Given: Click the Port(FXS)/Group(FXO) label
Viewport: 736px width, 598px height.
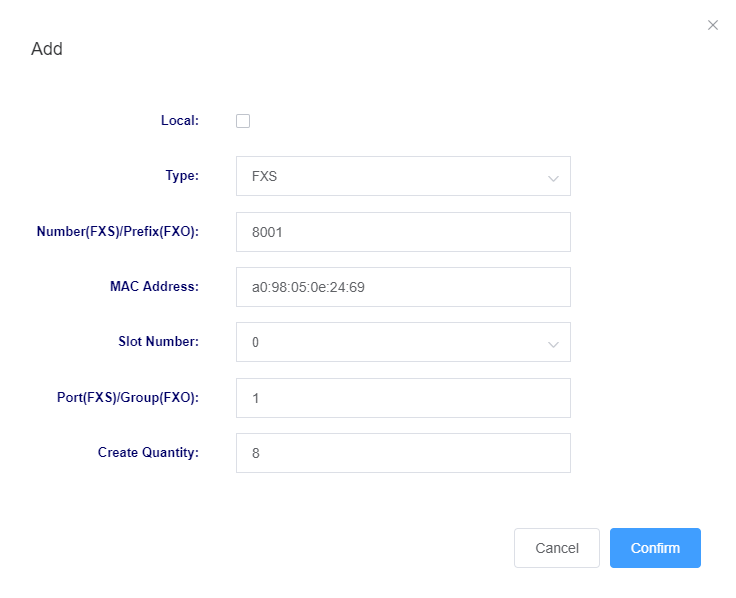Looking at the screenshot, I should [x=128, y=397].
